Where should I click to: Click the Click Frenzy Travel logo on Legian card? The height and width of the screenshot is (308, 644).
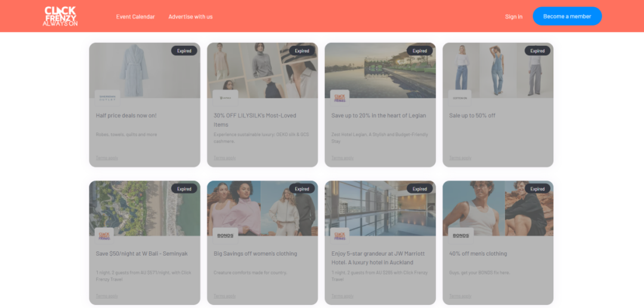[340, 98]
